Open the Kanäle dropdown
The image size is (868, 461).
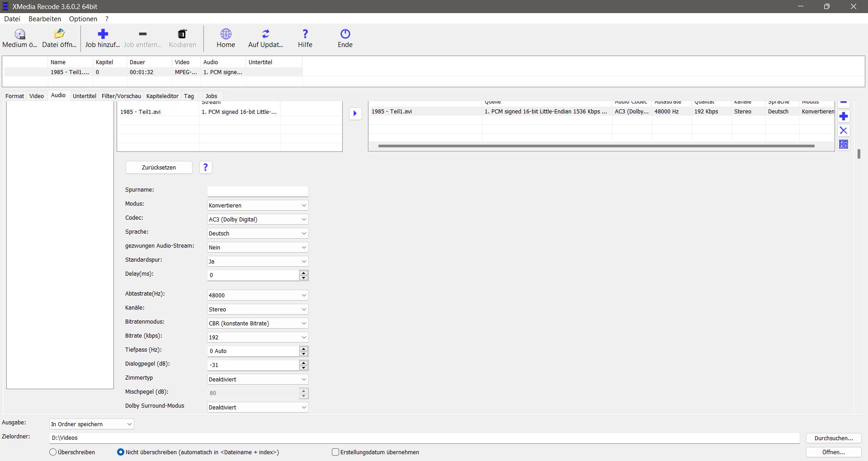click(258, 309)
